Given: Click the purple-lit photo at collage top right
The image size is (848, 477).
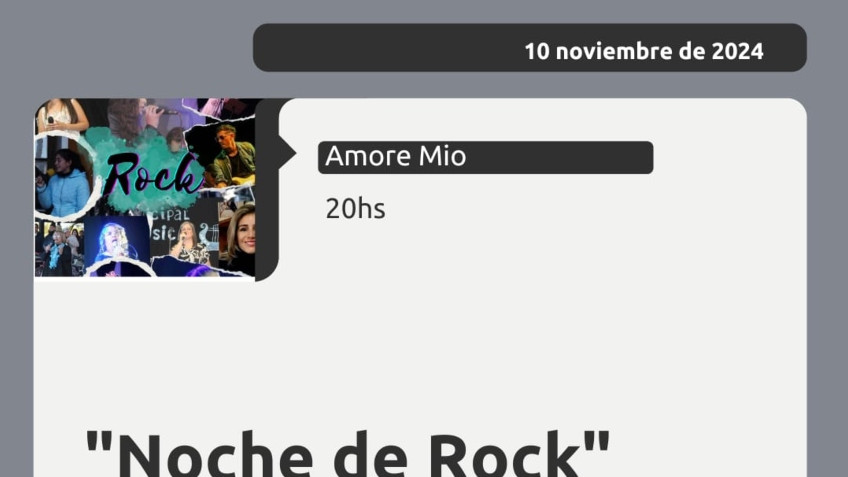Looking at the screenshot, I should [216, 108].
